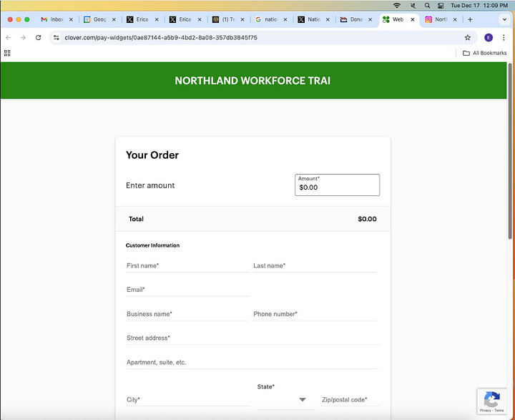515x420 pixels.
Task: Open the State dropdown
Action: [x=285, y=400]
